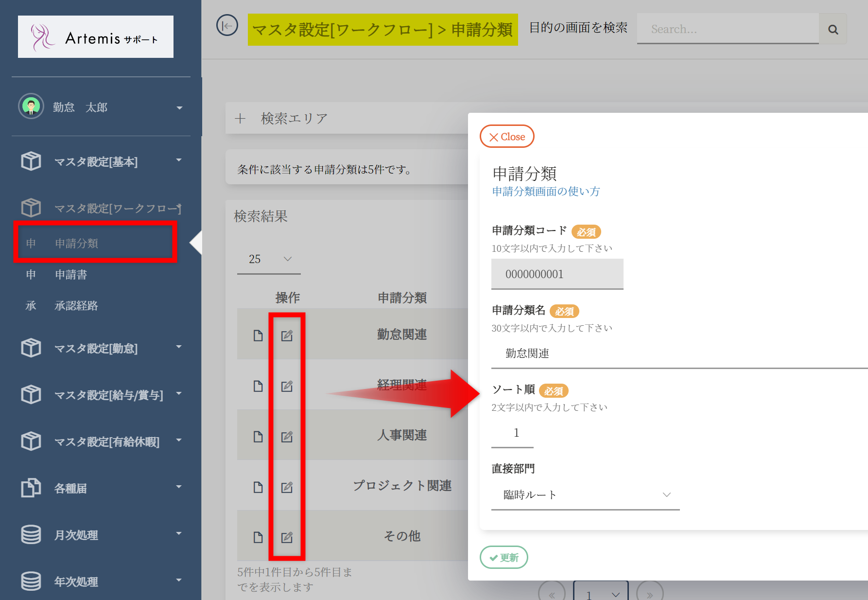Screen dimensions: 868x600
Task: Open 申請分類 sidebar menu item
Action: [76, 243]
